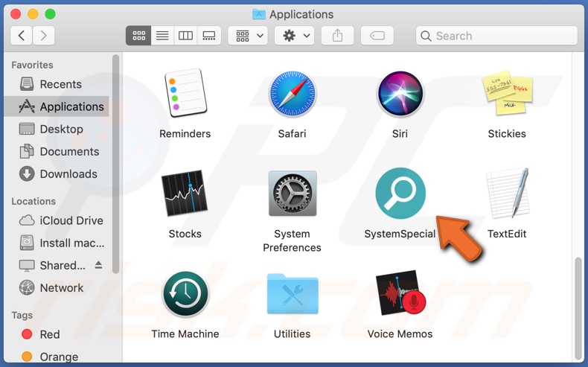The image size is (588, 367).
Task: Select Applications in the sidebar
Action: pos(57,106)
